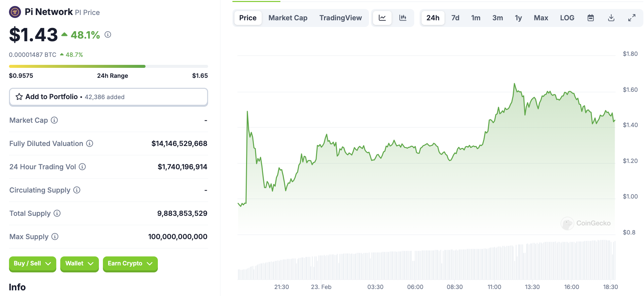Viewport: 644px width, 296px height.
Task: Select the line chart view icon
Action: pyautogui.click(x=382, y=18)
